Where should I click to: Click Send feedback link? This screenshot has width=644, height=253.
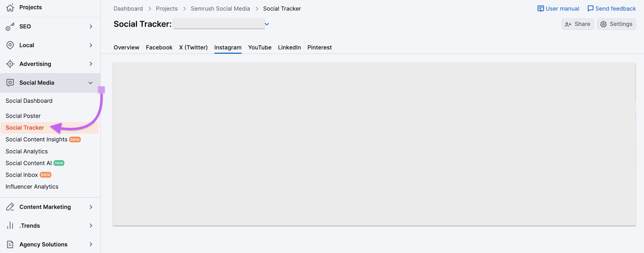coord(612,8)
